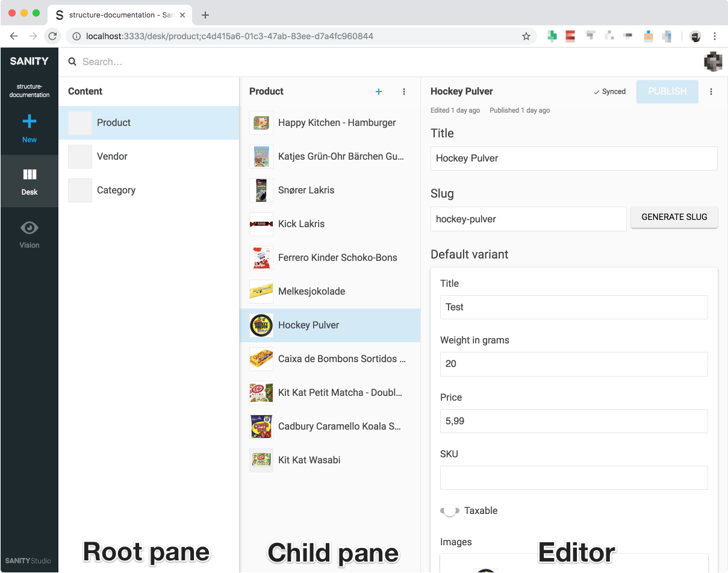Click the search magnifier icon
This screenshot has height=573, width=728.
(72, 61)
